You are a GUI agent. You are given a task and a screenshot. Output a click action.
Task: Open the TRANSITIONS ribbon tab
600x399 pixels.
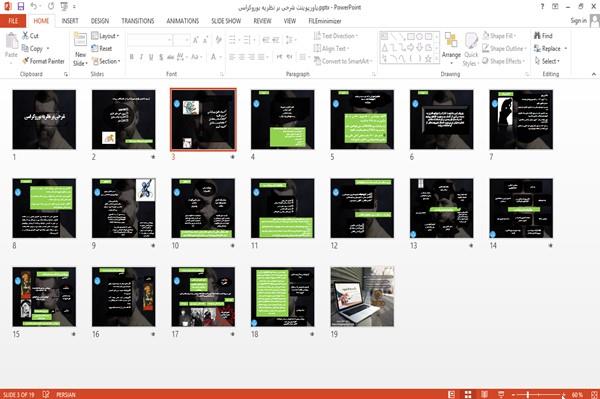138,21
